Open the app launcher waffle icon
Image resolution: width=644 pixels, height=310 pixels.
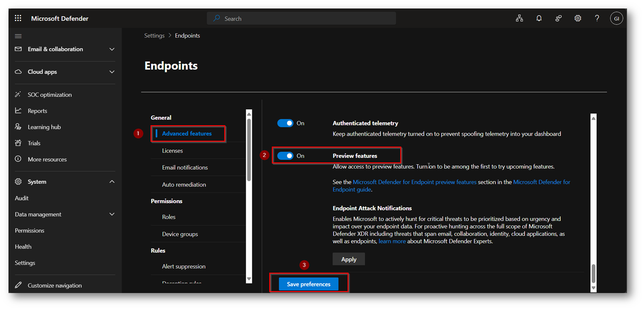pos(18,18)
